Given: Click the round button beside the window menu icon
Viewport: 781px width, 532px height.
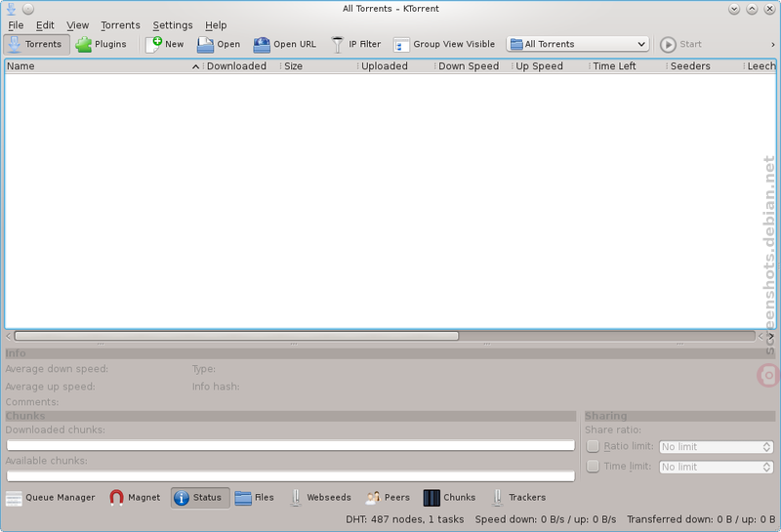Looking at the screenshot, I should pos(28,9).
